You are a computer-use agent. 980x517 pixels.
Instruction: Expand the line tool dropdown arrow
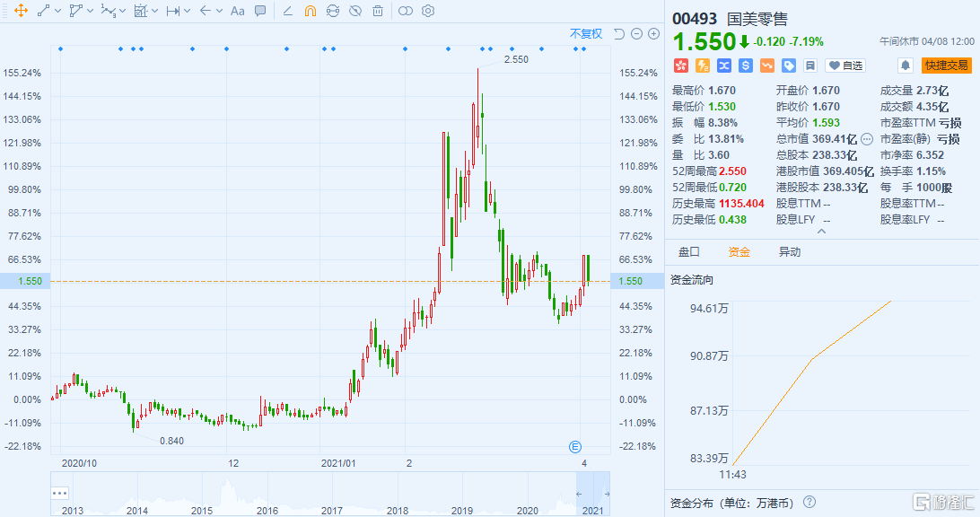point(58,11)
